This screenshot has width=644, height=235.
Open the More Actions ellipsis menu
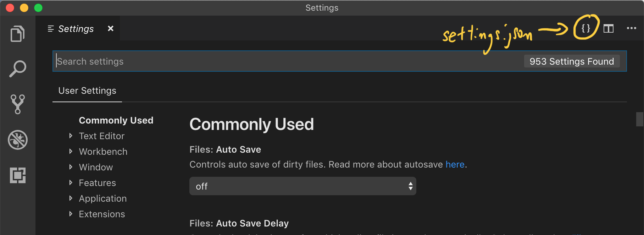click(632, 29)
